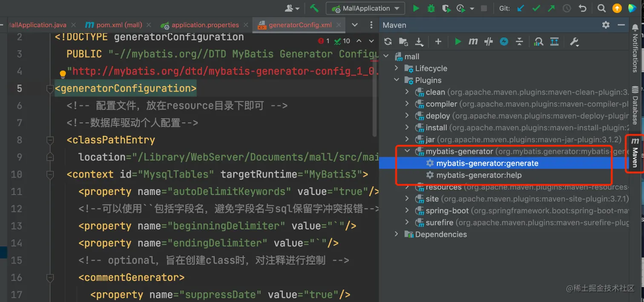Toggle Offline Mode in Maven toolbar
The height and width of the screenshot is (302, 644).
[x=489, y=41]
